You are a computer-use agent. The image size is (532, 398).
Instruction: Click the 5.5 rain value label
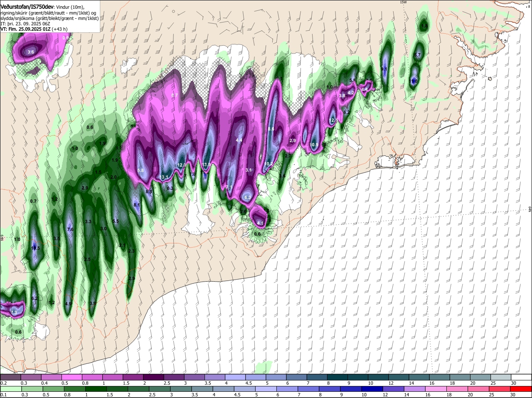click(116, 221)
